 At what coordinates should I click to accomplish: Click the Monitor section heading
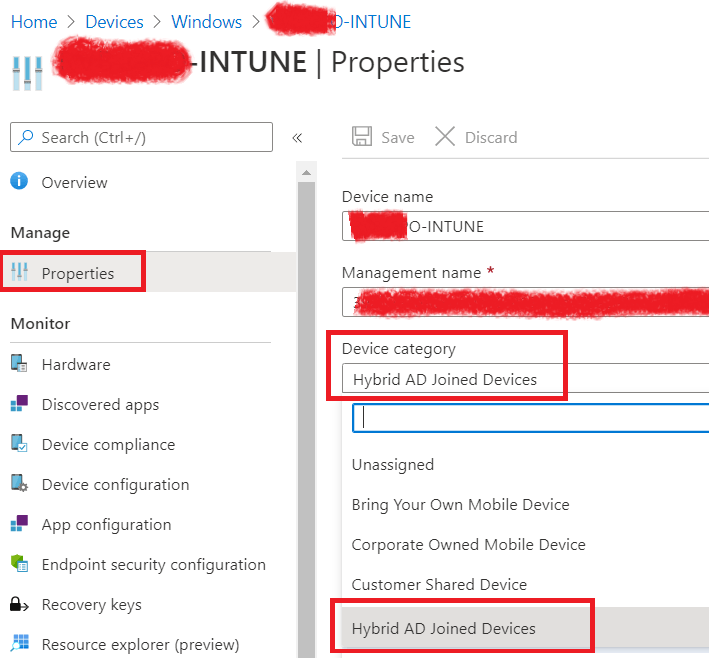[x=40, y=323]
